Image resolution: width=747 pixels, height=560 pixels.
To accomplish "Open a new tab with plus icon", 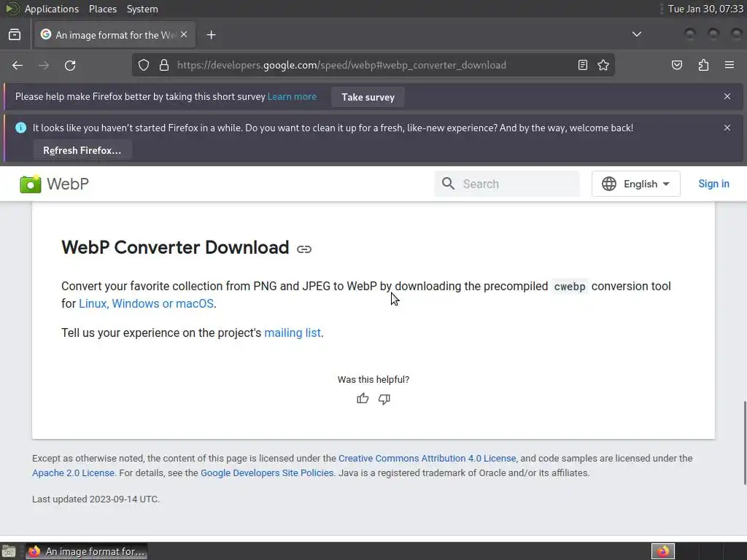I will (211, 35).
